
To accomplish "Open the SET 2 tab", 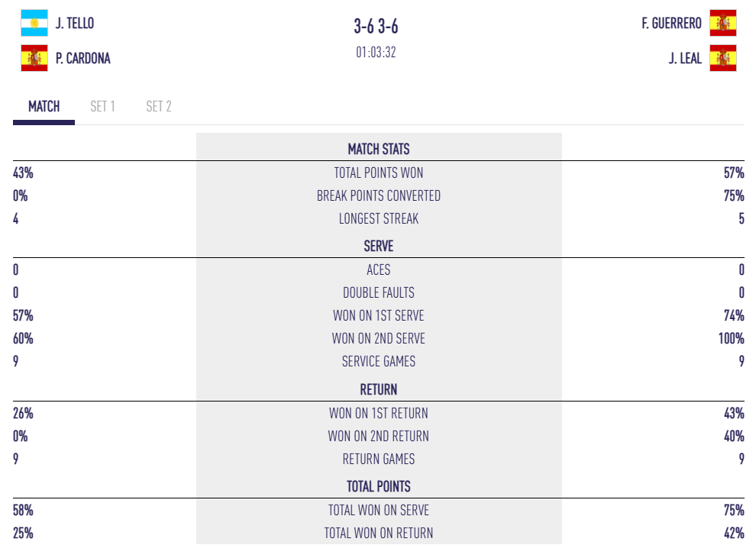I will pyautogui.click(x=159, y=107).
